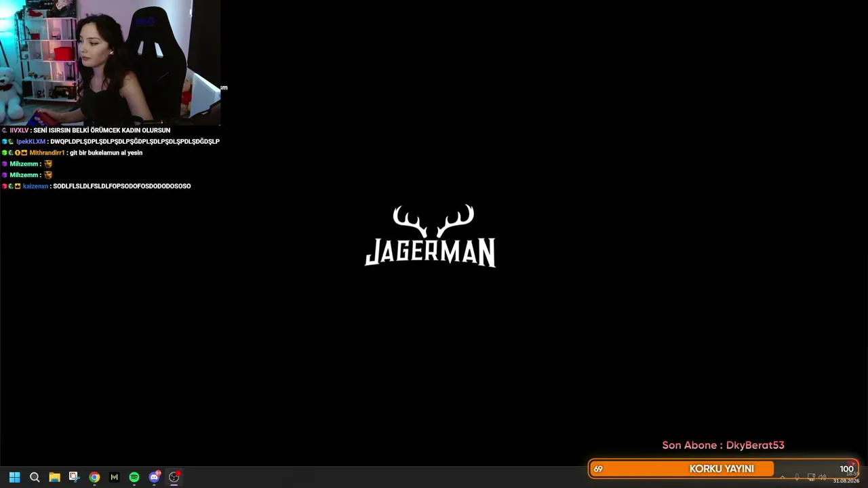Click the message starting with "SODLFLSLDLF"
Viewport: 868px width, 488px height.
pos(122,186)
